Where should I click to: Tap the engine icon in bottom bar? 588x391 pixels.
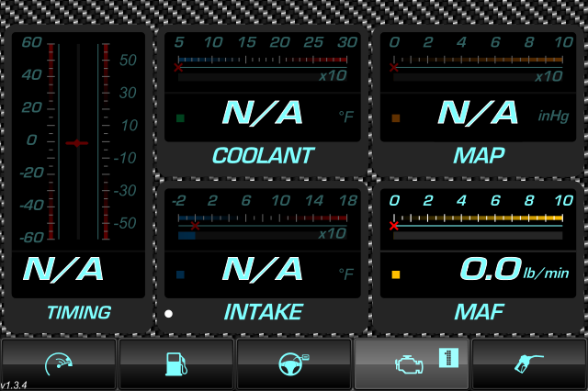point(409,364)
